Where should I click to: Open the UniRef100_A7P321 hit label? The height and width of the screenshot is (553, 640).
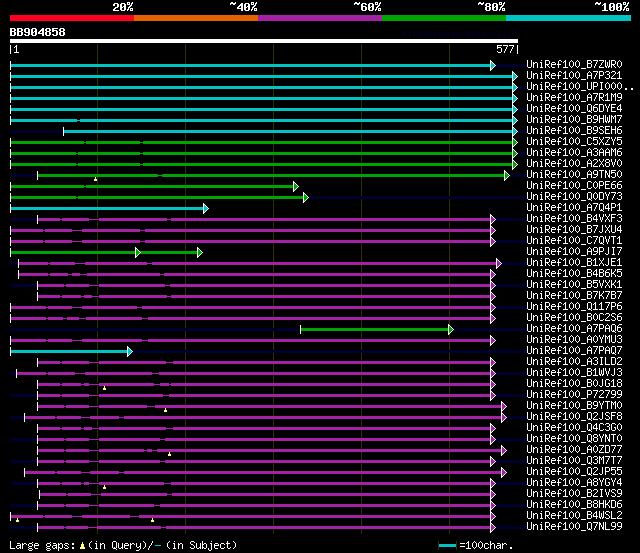[574, 76]
